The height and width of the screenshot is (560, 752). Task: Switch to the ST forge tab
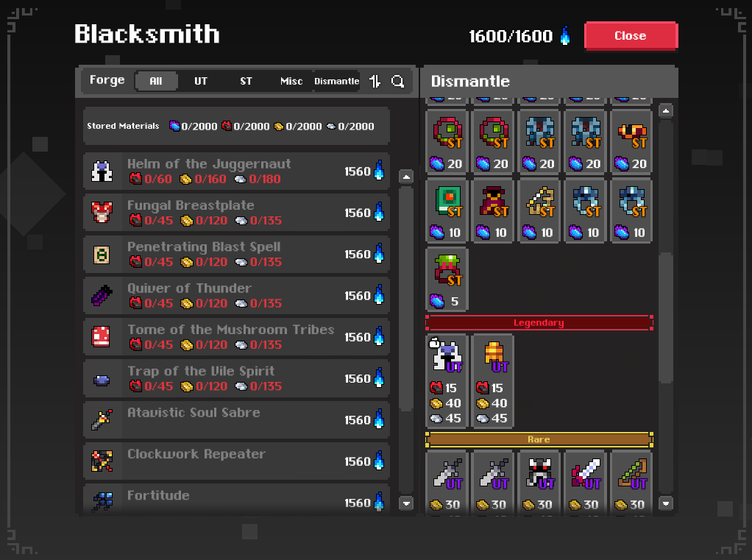(246, 81)
